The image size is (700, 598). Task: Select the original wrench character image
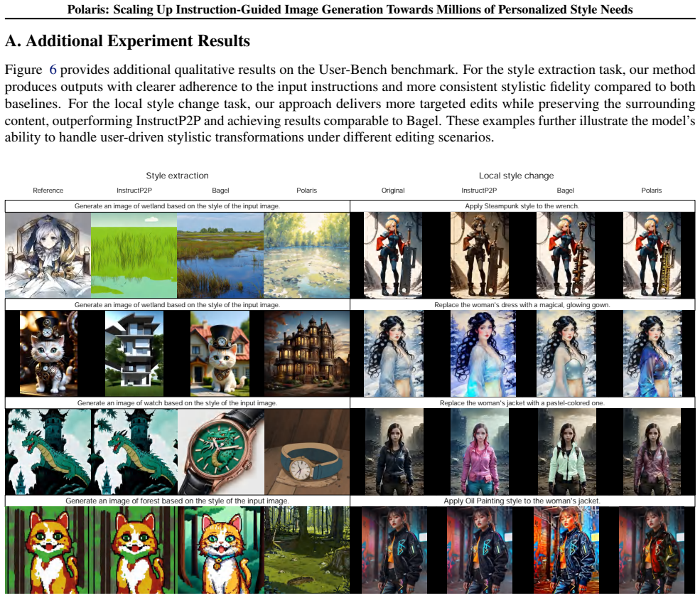393,255
